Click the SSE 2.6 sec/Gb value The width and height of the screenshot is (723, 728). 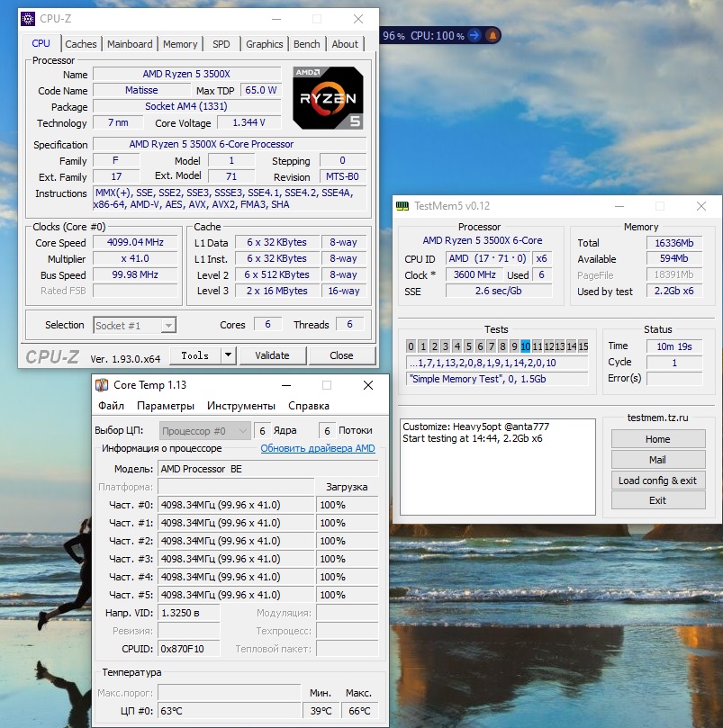click(499, 291)
